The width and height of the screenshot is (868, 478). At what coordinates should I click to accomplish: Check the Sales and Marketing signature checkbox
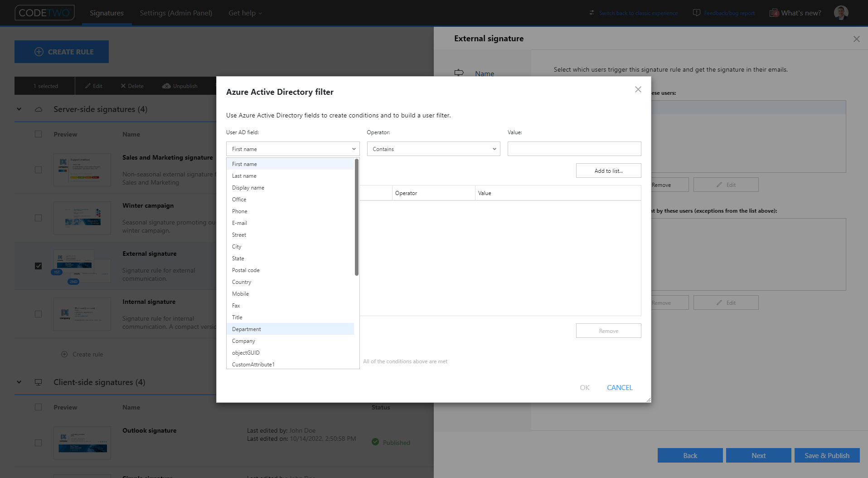39,170
